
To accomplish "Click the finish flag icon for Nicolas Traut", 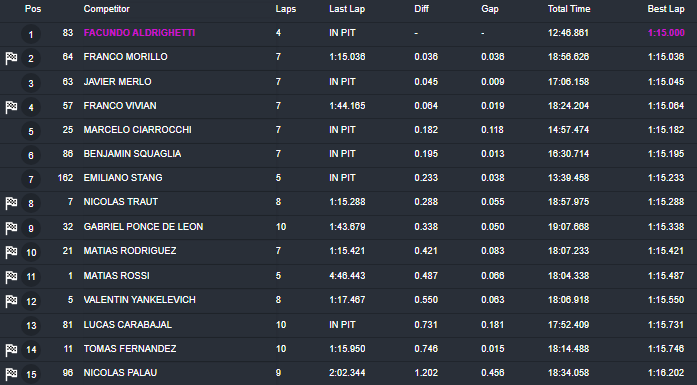I will coord(11,203).
